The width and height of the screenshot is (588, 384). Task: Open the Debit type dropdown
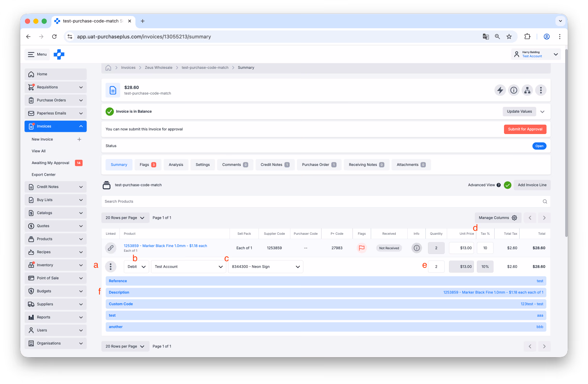coord(136,267)
